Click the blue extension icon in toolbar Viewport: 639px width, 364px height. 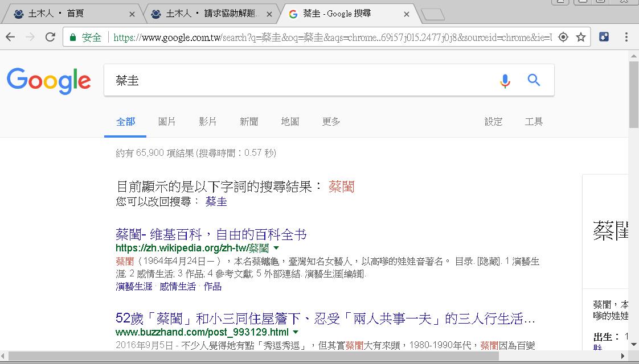coord(604,37)
